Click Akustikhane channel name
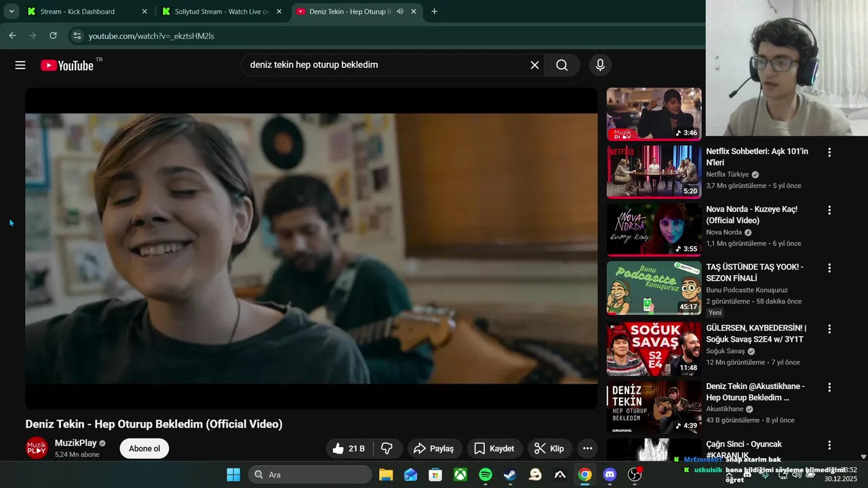The height and width of the screenshot is (488, 868). click(725, 409)
